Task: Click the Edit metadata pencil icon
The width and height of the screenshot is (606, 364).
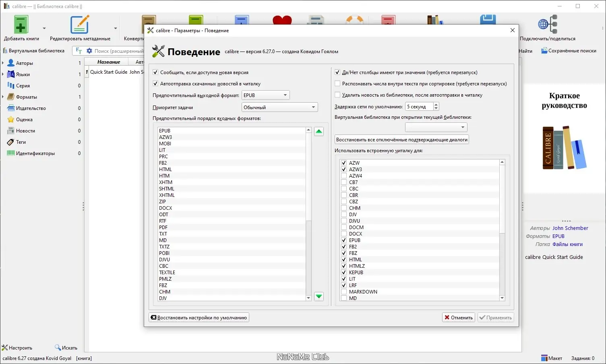Action: click(80, 25)
